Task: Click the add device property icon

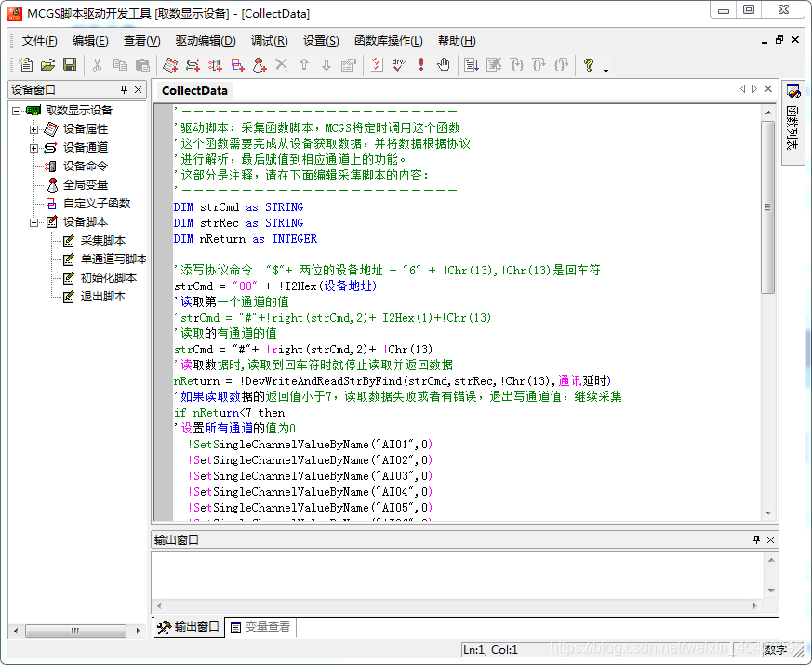Action: tap(170, 64)
